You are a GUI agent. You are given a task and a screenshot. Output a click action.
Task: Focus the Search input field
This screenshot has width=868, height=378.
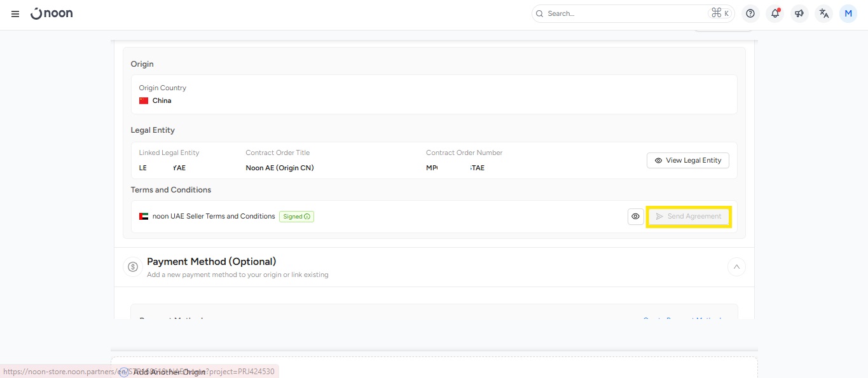[x=623, y=13]
